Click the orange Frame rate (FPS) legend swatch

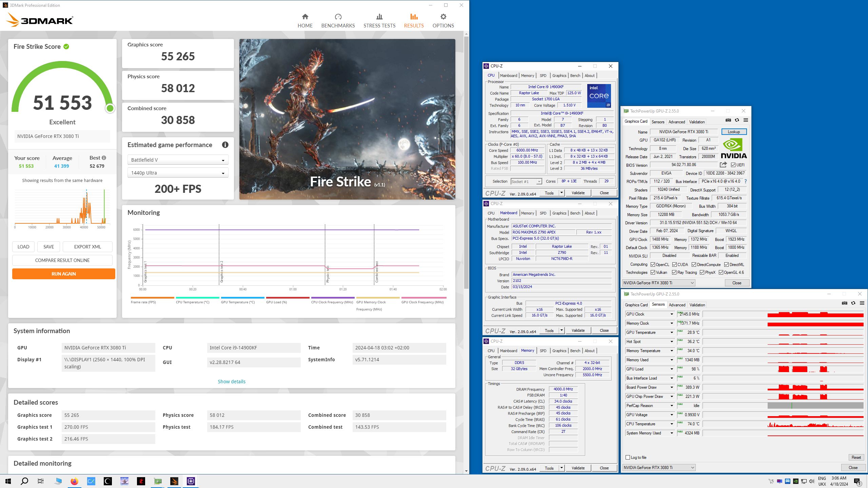tap(153, 298)
